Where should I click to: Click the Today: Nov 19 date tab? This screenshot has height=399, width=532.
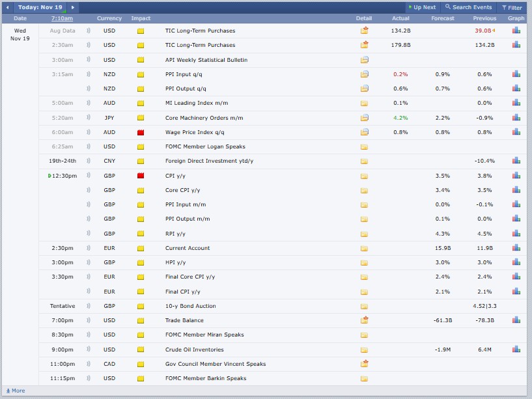[x=40, y=7]
